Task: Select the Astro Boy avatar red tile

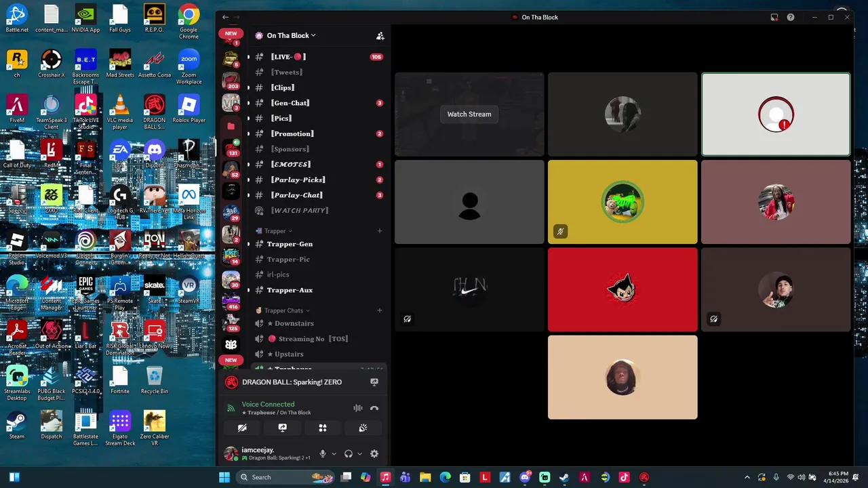Action: tap(623, 289)
